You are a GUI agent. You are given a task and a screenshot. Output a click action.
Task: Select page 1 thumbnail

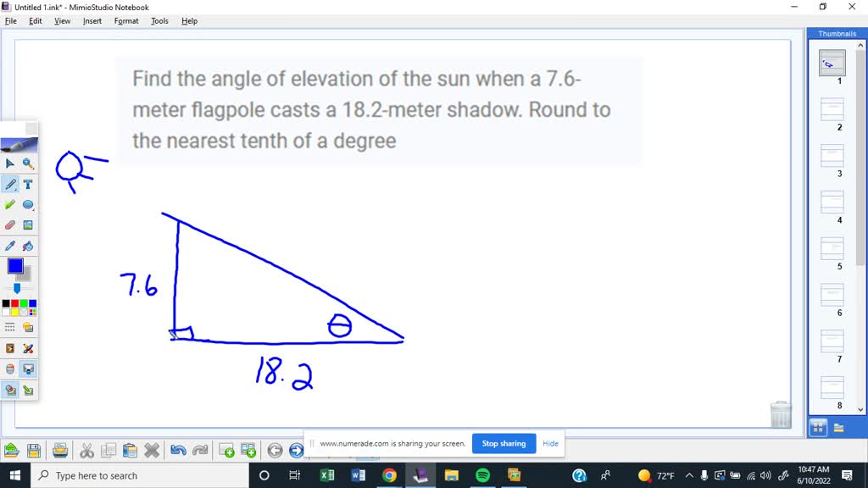[832, 63]
